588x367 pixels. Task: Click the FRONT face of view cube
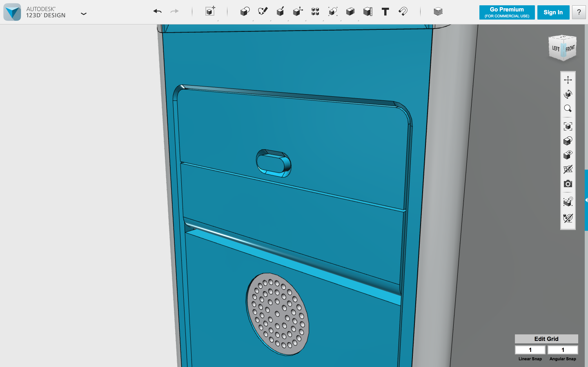tap(570, 49)
